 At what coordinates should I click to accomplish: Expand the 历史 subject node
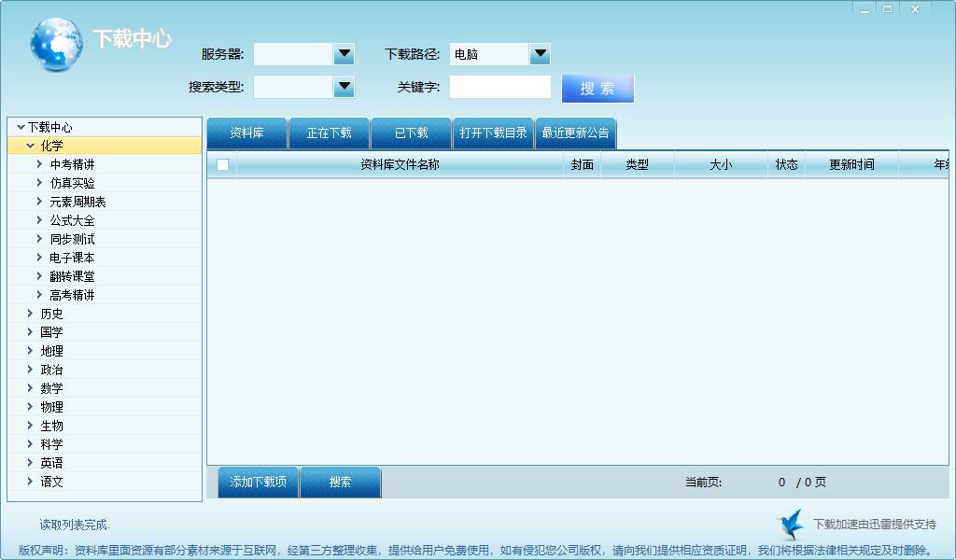coord(30,314)
